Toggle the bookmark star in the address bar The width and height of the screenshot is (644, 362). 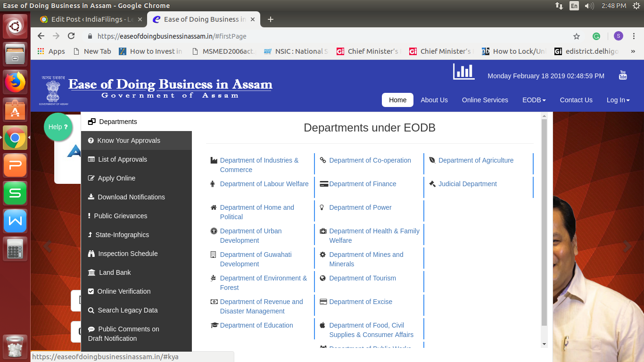click(x=576, y=36)
